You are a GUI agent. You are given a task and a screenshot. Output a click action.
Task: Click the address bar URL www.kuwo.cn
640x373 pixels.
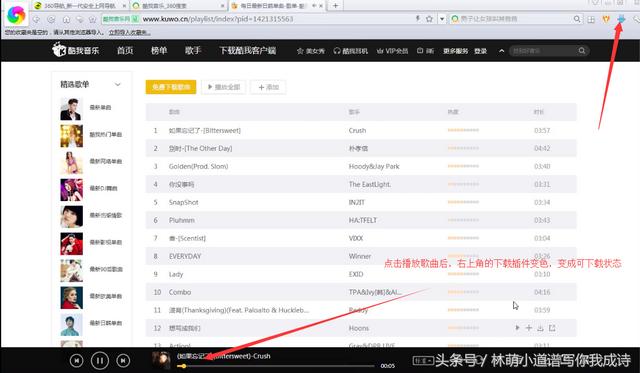pos(218,19)
